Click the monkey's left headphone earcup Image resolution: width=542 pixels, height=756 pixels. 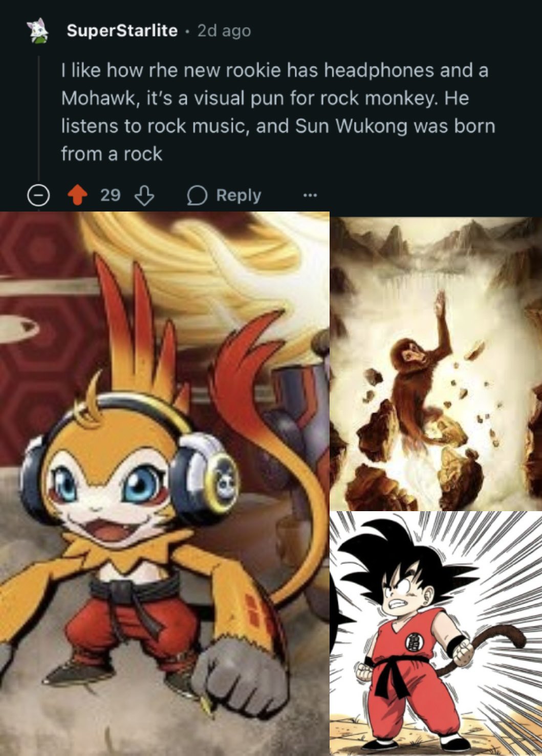click(x=205, y=476)
